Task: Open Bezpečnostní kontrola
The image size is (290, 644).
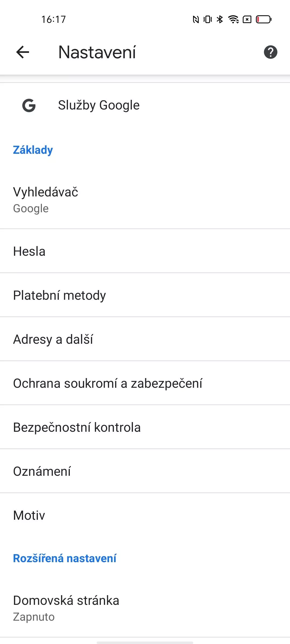Action: click(x=145, y=427)
